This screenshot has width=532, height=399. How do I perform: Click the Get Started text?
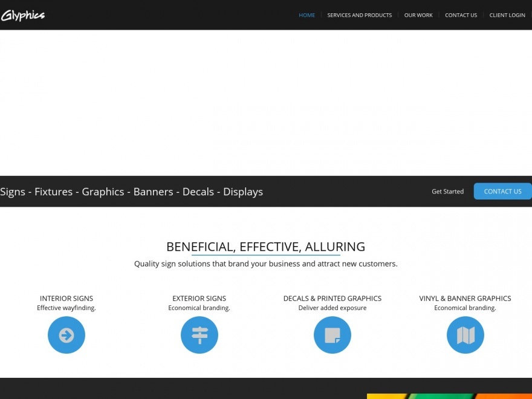448,192
